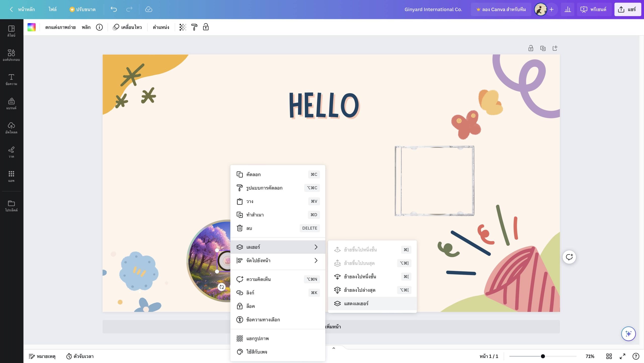The height and width of the screenshot is (363, 644).
Task: Click the copy style paint roller icon
Action: point(194,27)
